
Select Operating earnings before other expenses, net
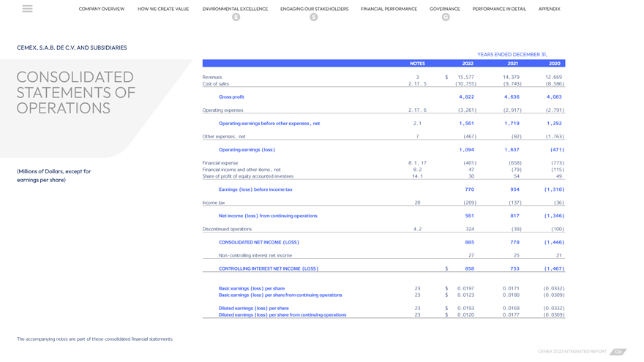(x=269, y=123)
